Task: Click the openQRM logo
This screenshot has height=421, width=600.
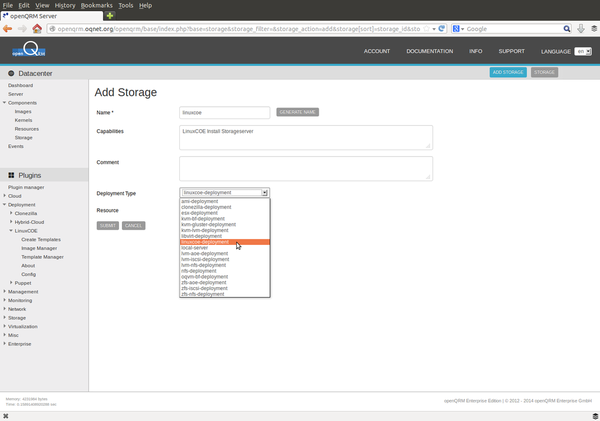Action: pyautogui.click(x=29, y=50)
